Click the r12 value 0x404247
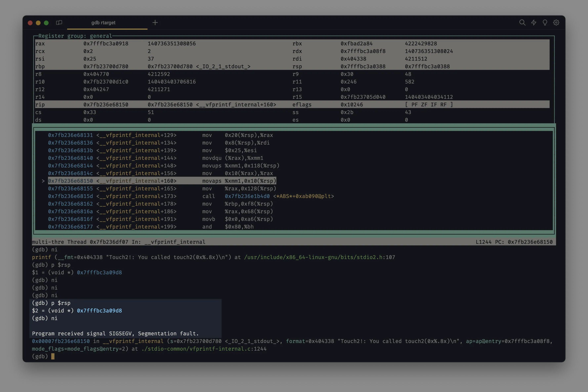Image resolution: width=588 pixels, height=392 pixels. click(x=96, y=89)
